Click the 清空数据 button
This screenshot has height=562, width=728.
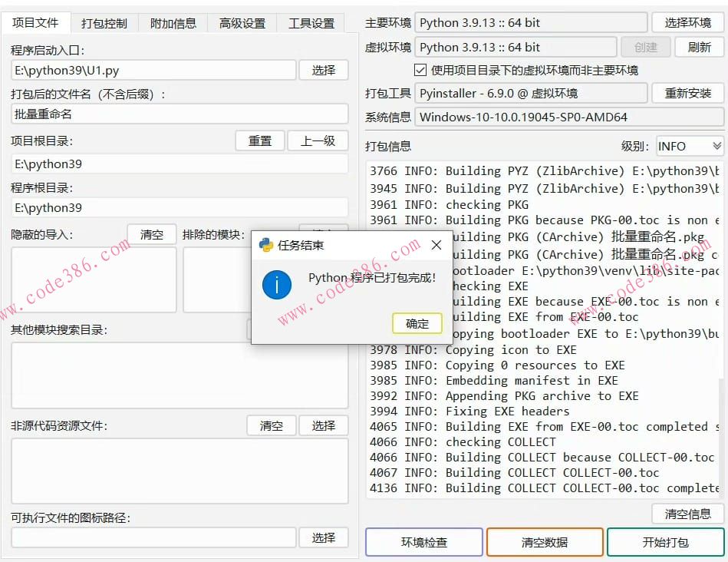point(545,542)
